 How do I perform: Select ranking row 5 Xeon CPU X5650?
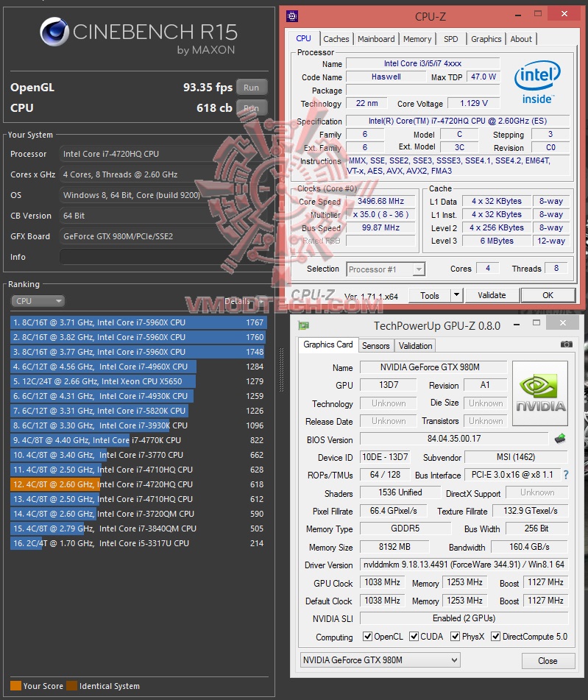138,381
